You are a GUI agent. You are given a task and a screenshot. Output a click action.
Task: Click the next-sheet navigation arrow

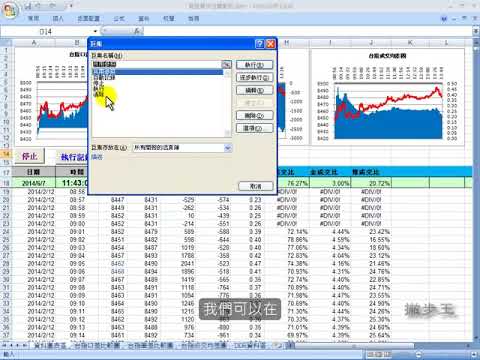tap(18, 345)
